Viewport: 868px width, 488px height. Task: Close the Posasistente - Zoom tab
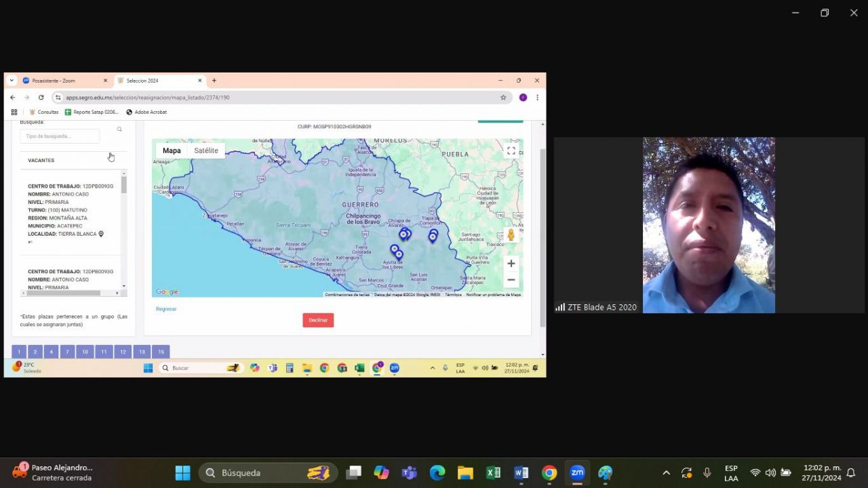(105, 81)
